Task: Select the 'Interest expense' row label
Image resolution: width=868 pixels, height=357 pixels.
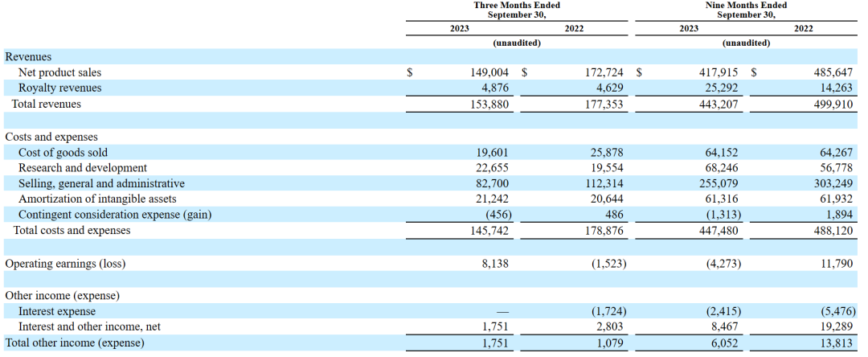Action: pyautogui.click(x=57, y=312)
